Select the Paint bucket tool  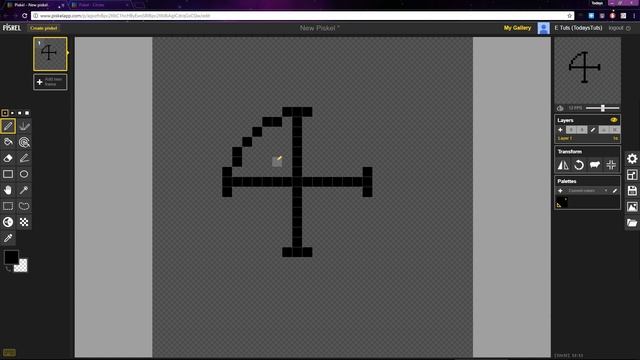[x=8, y=142]
